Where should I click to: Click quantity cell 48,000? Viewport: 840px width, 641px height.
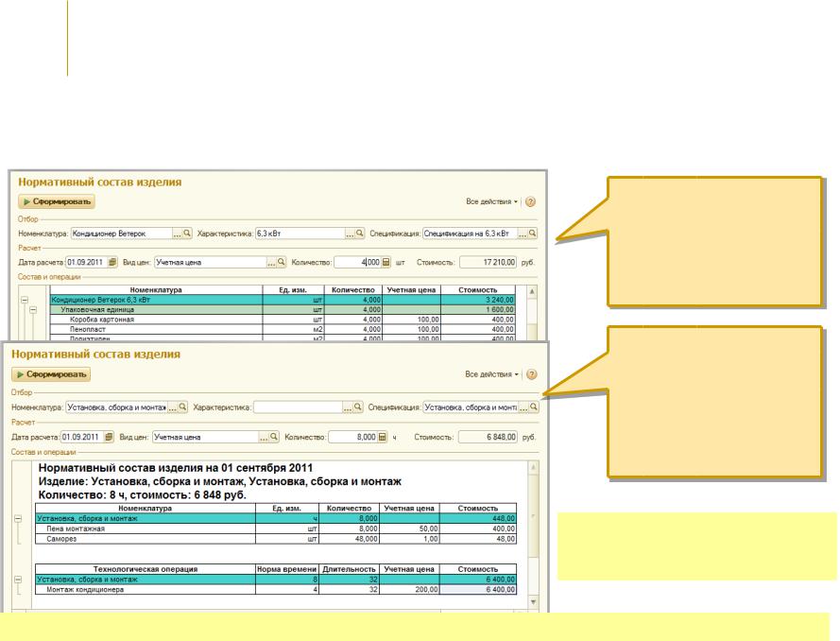coord(350,539)
